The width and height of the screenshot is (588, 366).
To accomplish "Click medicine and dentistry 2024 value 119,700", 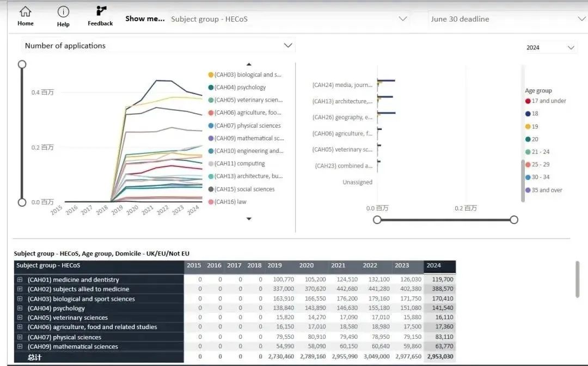I will pyautogui.click(x=443, y=280).
